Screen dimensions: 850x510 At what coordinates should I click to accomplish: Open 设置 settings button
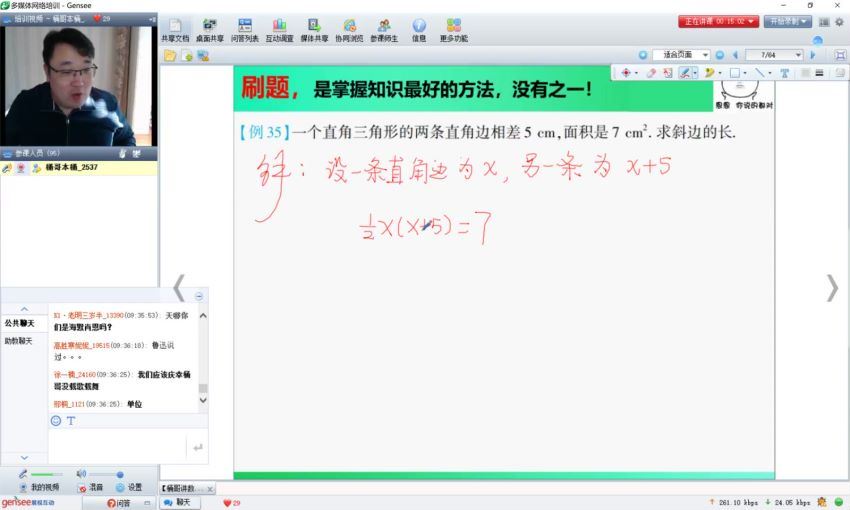click(129, 487)
